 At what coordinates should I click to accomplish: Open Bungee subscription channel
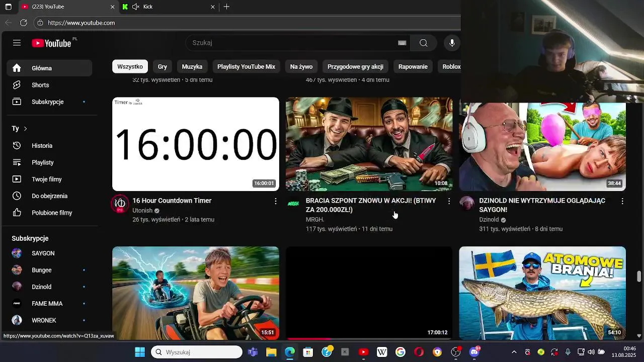49,270
